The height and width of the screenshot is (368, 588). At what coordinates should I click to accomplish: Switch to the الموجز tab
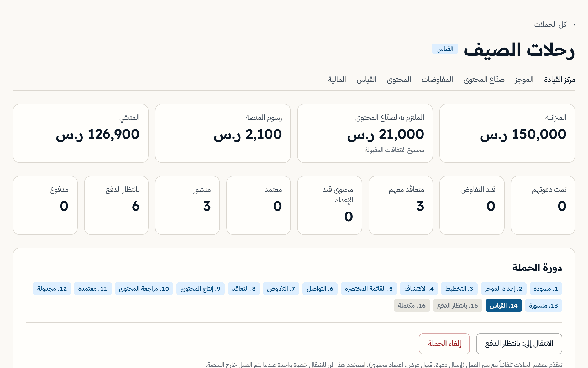pos(524,80)
